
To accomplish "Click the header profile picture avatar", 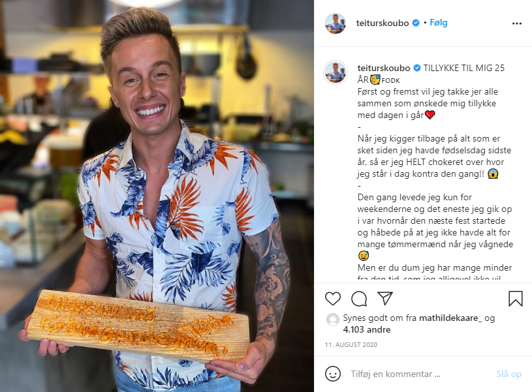I will 336,23.
